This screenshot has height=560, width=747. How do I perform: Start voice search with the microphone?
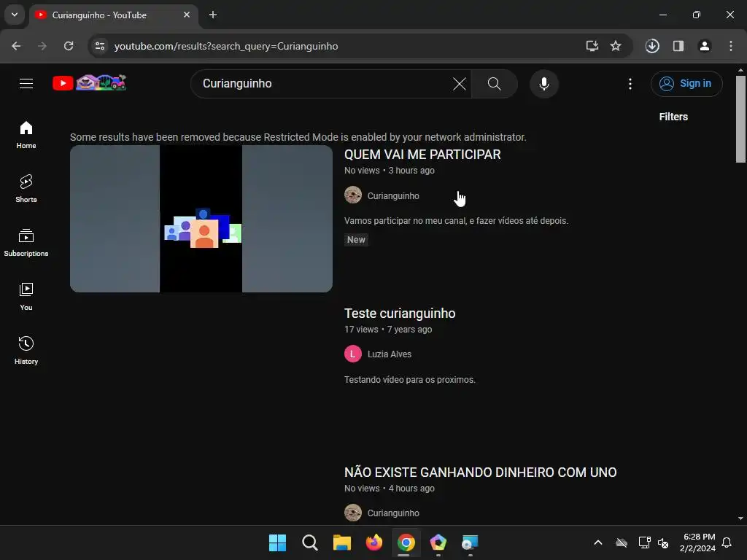(x=543, y=84)
